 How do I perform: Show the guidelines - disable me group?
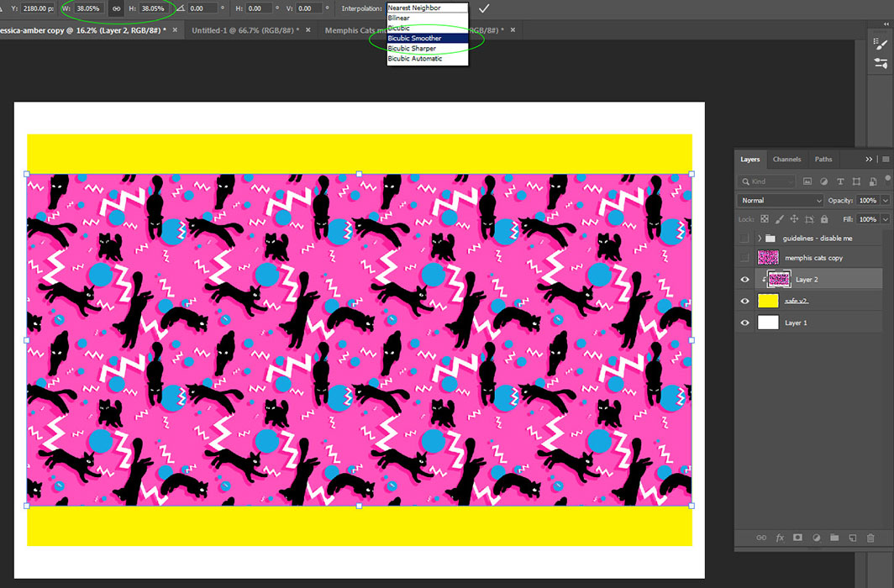(x=744, y=239)
